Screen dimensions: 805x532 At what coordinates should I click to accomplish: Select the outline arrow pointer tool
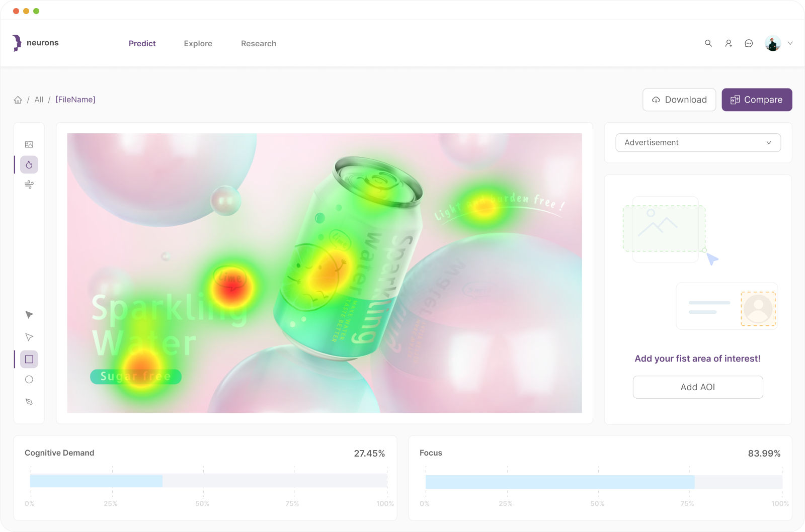pos(29,337)
